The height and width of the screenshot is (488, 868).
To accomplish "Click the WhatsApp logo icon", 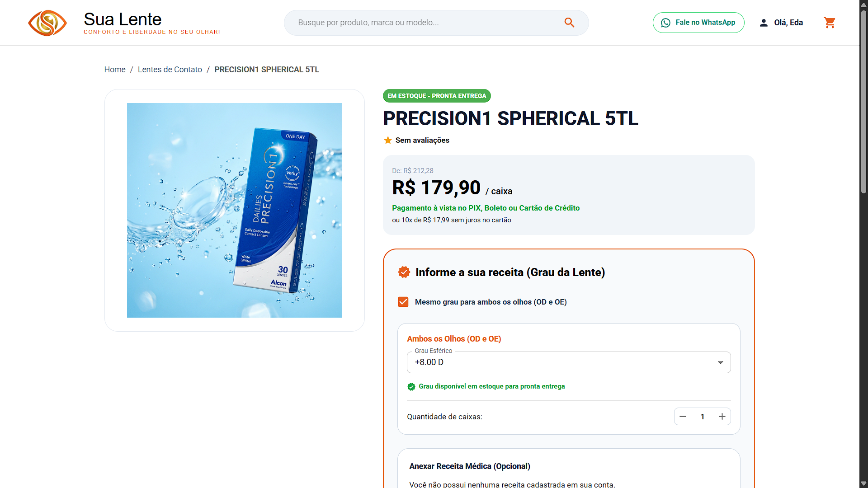I will point(665,23).
